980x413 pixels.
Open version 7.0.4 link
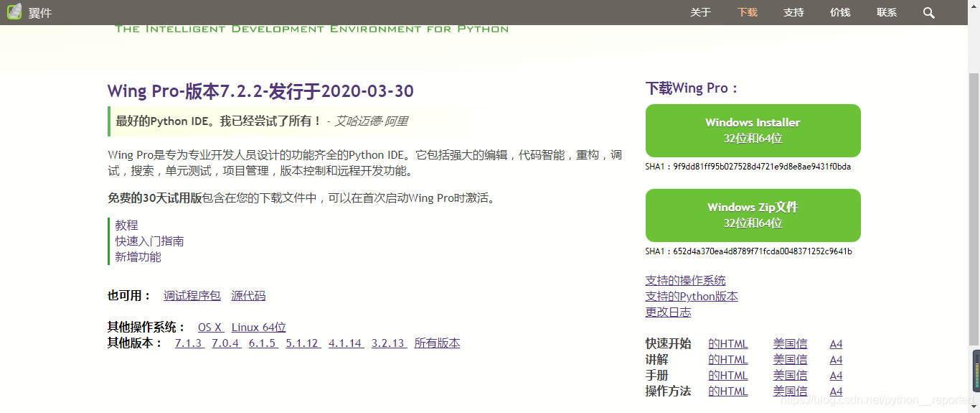coord(226,343)
